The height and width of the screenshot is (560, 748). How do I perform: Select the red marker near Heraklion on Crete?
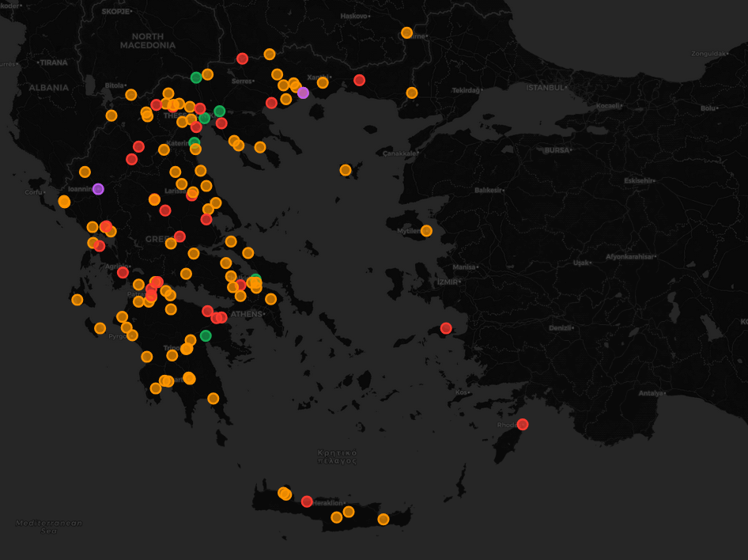click(307, 500)
